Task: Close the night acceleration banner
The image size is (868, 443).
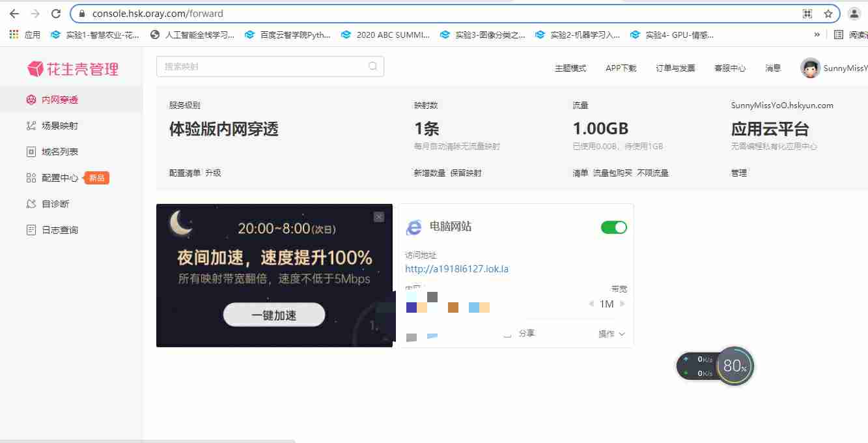Action: coord(379,217)
